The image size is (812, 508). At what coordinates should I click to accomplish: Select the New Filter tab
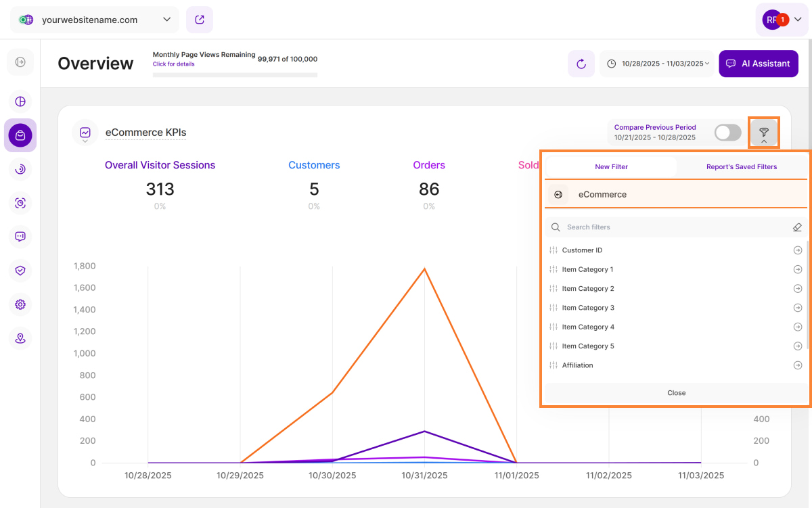click(611, 166)
